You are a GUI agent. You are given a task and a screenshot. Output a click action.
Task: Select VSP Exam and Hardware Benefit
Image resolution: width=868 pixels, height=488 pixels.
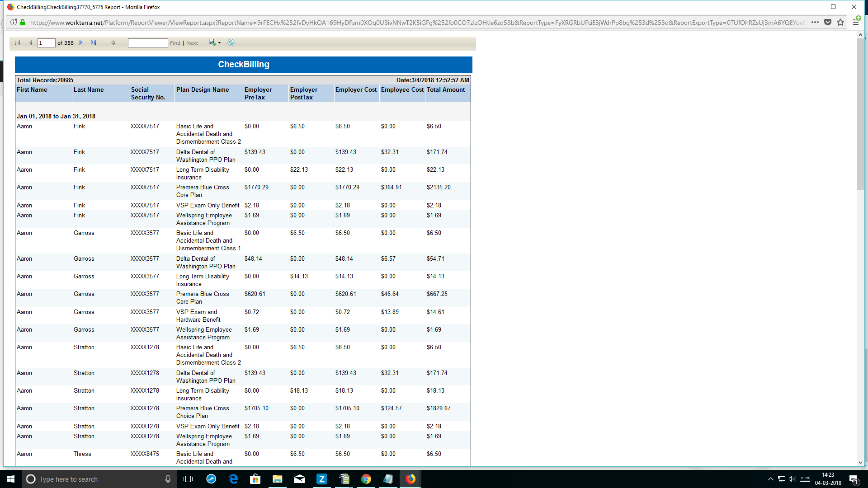point(198,316)
